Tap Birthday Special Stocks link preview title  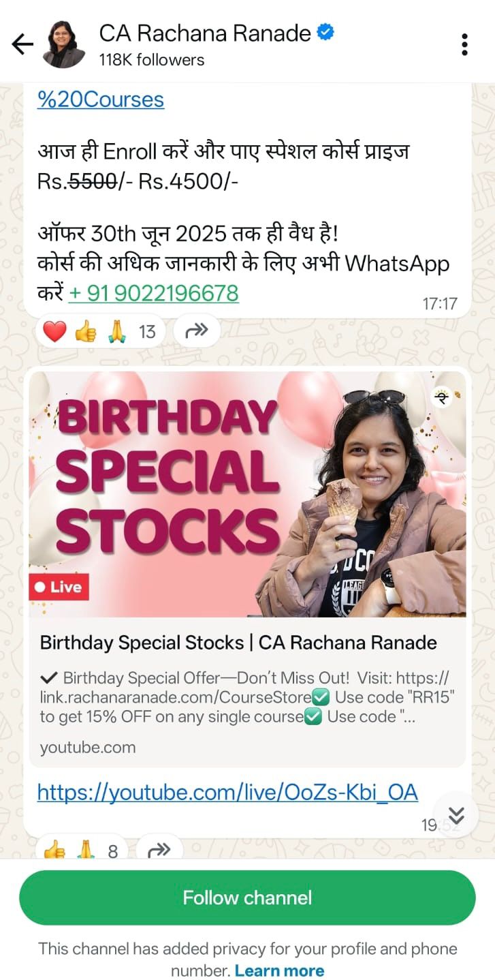pos(238,642)
